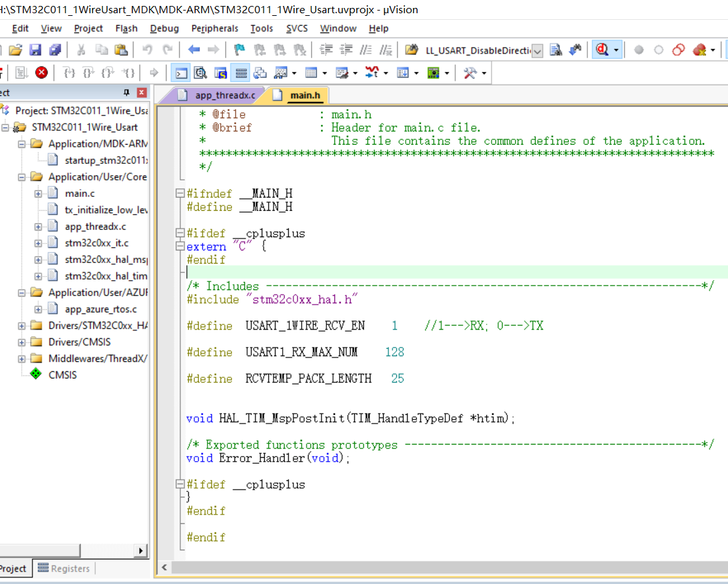
Task: Toggle the Disassembly Window icon
Action: tap(201, 73)
